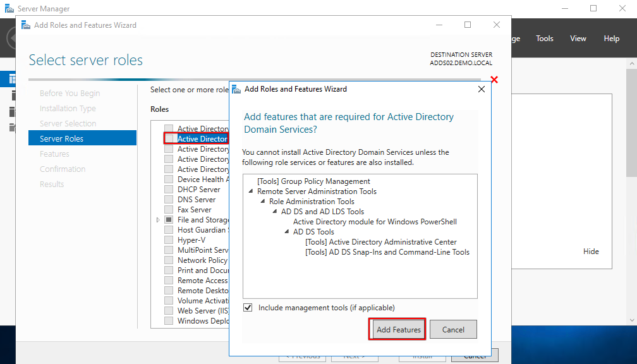
Task: Select [Tools] Group Policy Management entry
Action: click(x=313, y=181)
